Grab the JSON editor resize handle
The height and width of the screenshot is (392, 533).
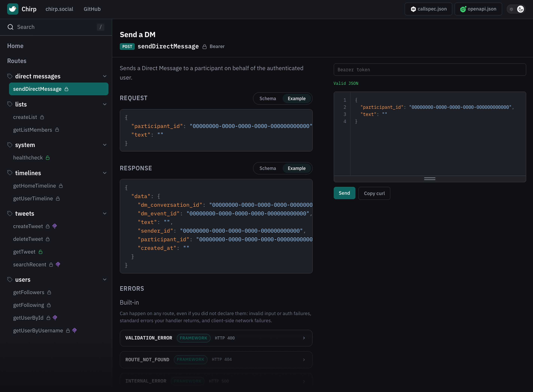pos(430,179)
